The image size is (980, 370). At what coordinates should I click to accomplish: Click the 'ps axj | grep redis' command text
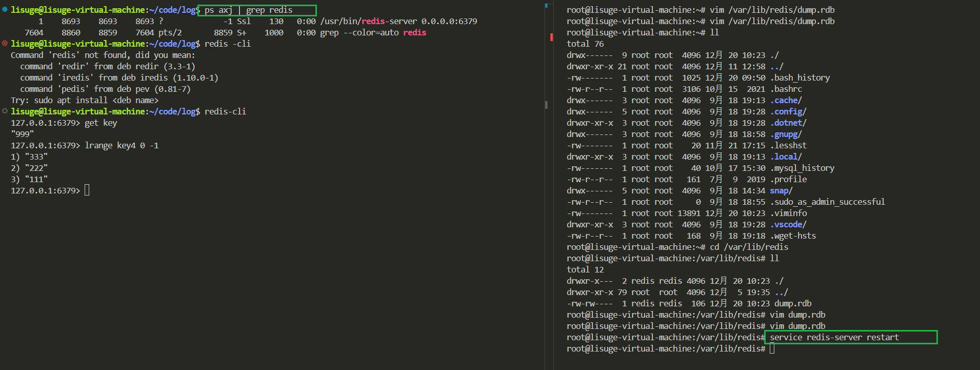pos(249,10)
